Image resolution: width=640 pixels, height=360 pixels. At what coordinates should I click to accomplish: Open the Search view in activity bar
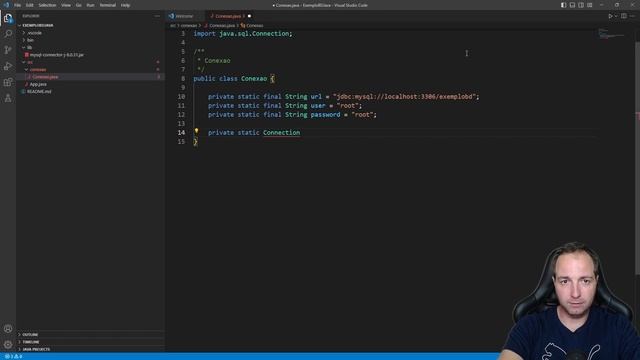tap(8, 33)
